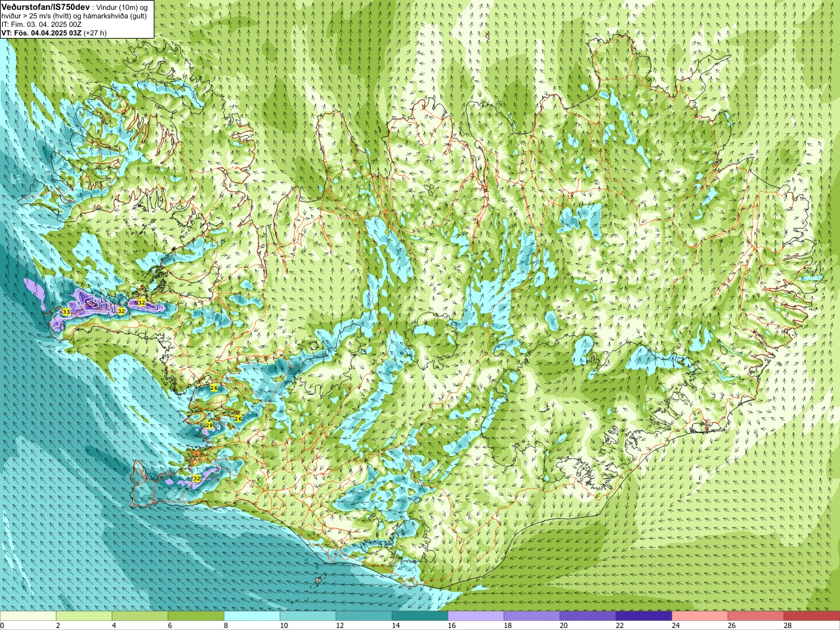Image resolution: width=840 pixels, height=630 pixels.
Task: Click the '12' tick label on the wind scale
Action: pyautogui.click(x=340, y=625)
